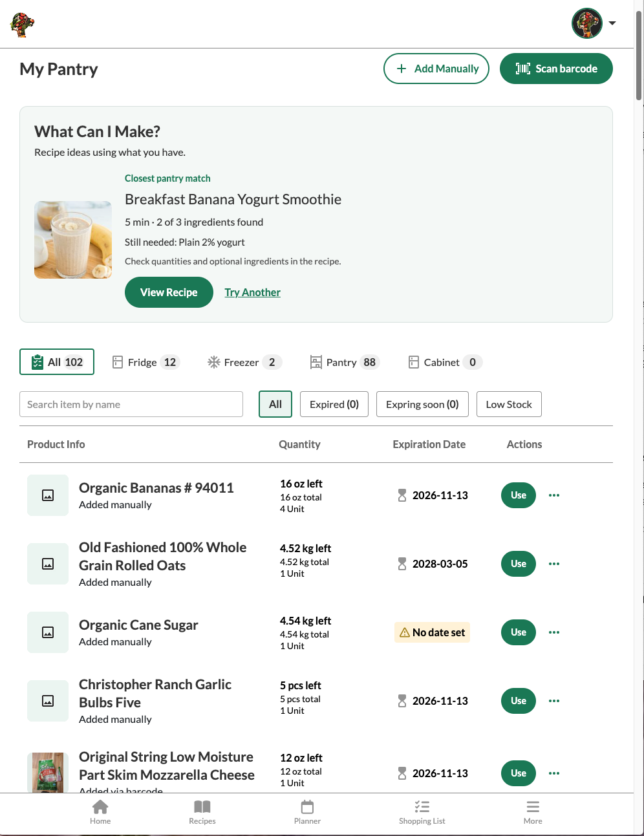This screenshot has width=644, height=836.
Task: Click Scan barcode button
Action: [556, 69]
